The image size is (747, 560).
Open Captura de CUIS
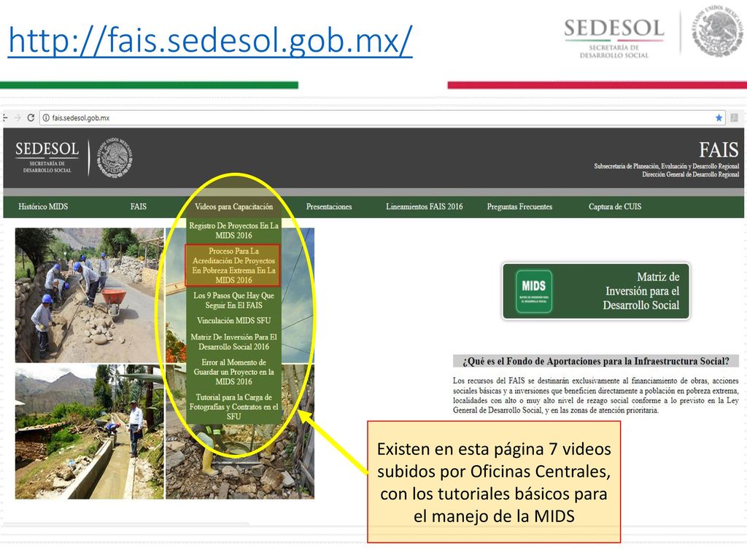point(614,206)
